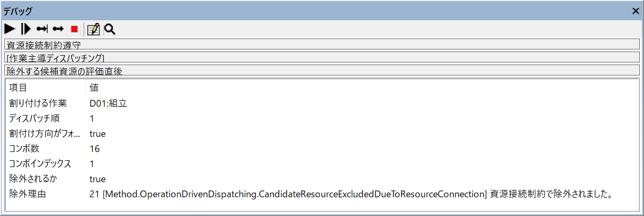Click the step-play icon with vertical bar

point(25,29)
